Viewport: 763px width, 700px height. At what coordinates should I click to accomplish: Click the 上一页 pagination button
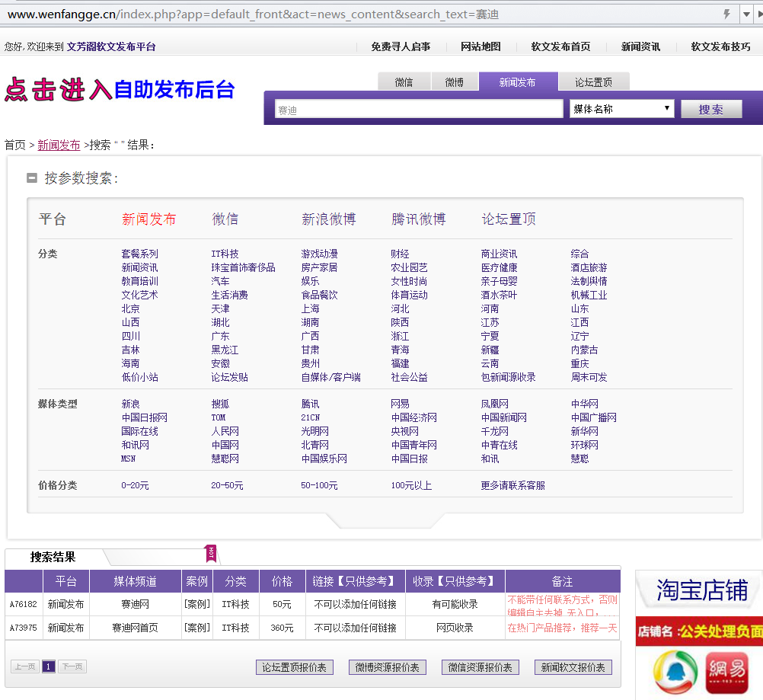click(x=25, y=666)
